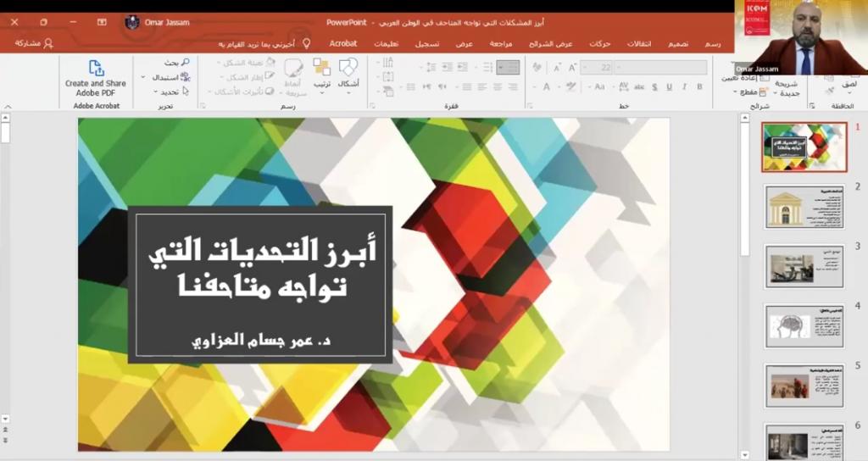Image resolution: width=868 pixels, height=461 pixels.
Task: Click the font color A button
Action: click(547, 86)
